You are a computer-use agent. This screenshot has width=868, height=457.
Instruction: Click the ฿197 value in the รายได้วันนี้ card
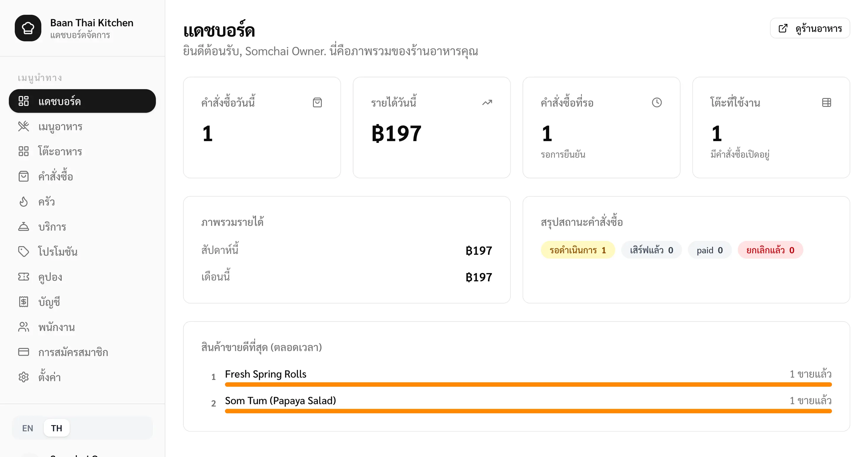click(396, 133)
